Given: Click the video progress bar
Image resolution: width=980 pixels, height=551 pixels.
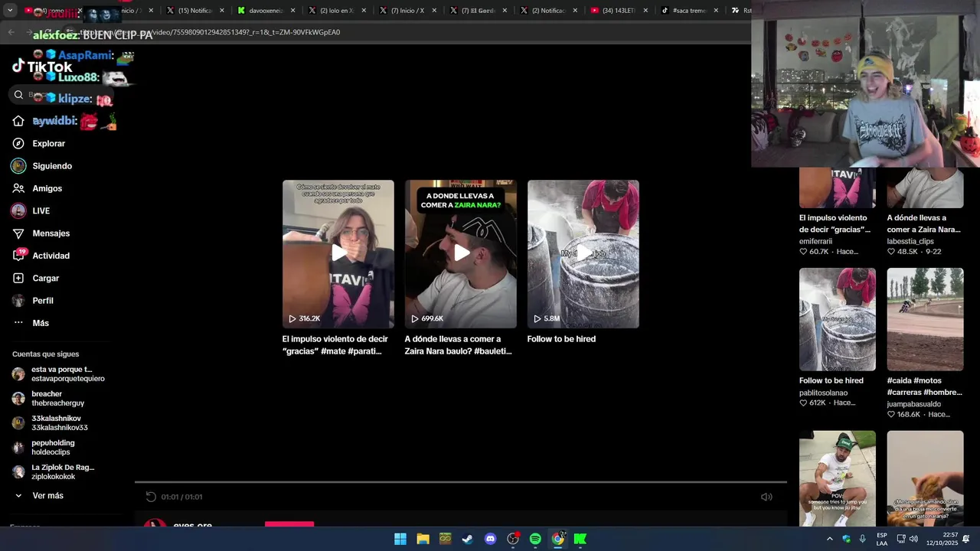Looking at the screenshot, I should [x=460, y=482].
